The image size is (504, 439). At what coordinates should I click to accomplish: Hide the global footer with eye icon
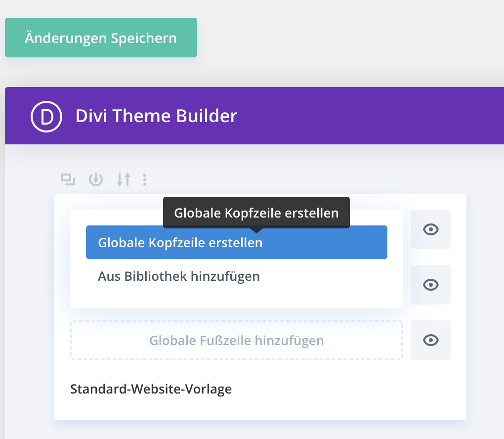point(431,340)
